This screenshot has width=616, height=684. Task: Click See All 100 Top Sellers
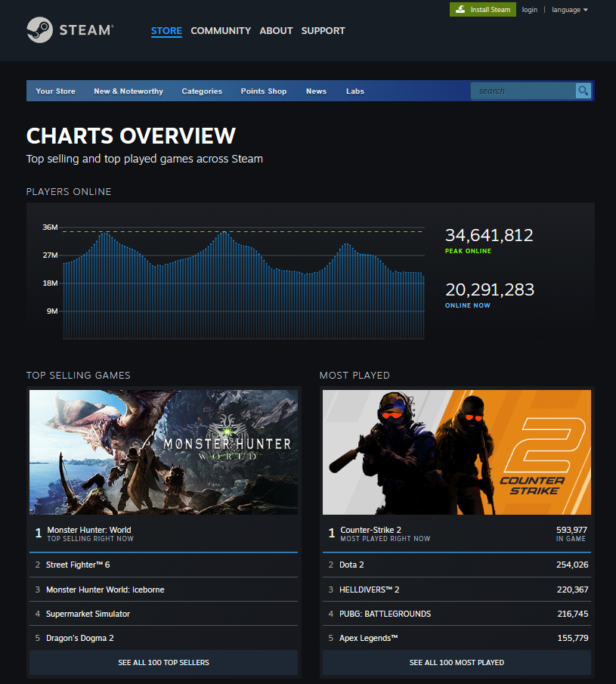pyautogui.click(x=163, y=662)
